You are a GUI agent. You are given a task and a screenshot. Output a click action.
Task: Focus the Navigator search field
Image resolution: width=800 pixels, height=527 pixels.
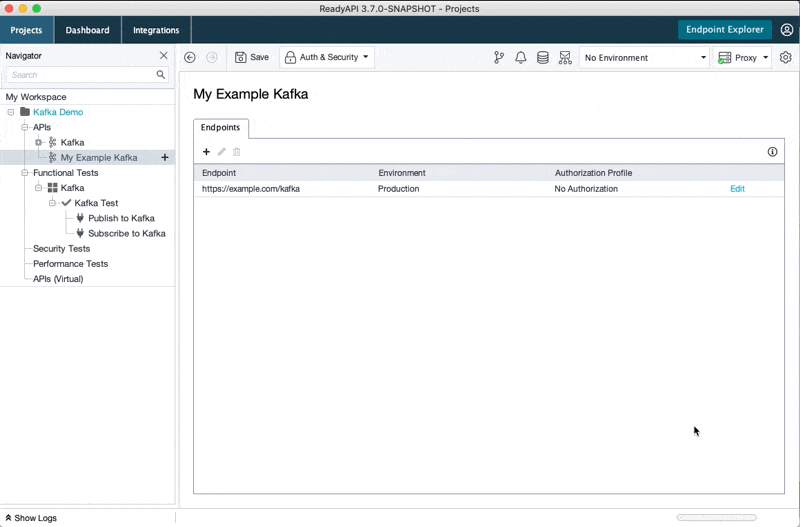tap(82, 74)
